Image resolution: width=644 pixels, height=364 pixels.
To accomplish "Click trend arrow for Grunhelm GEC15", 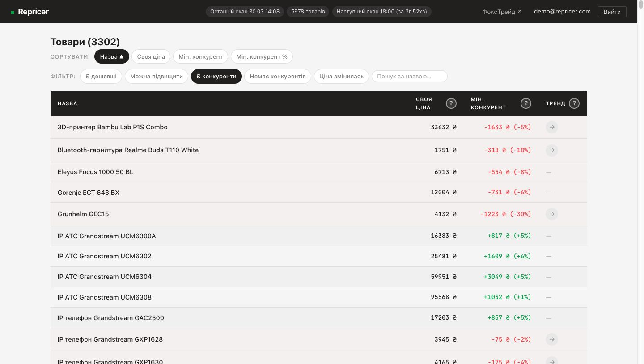I will (x=552, y=214).
